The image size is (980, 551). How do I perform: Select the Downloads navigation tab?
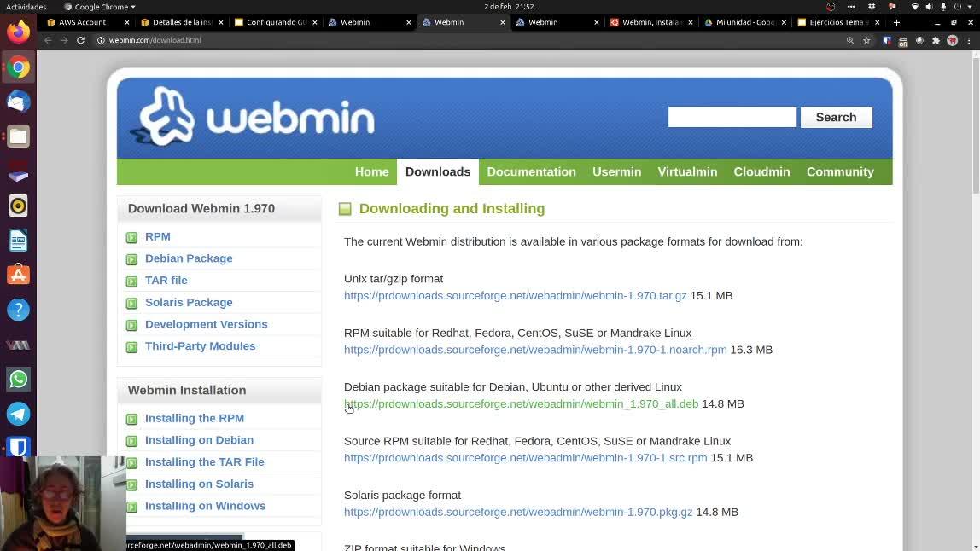click(x=437, y=171)
